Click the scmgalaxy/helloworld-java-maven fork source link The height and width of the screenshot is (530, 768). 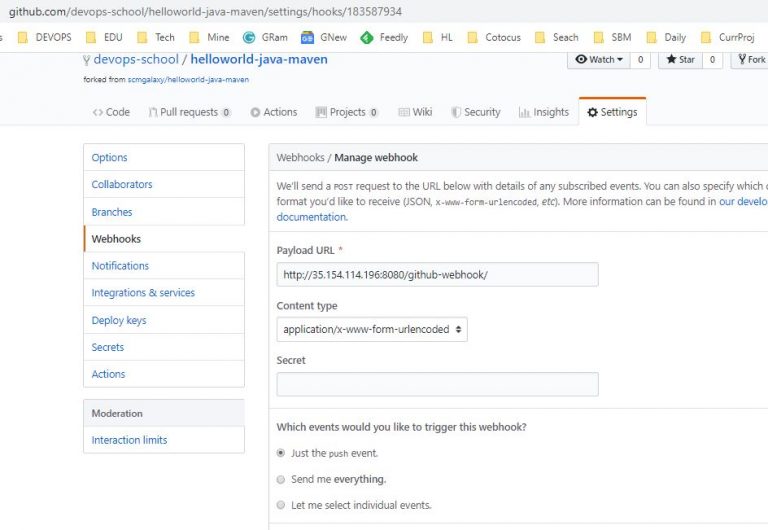coord(187,79)
